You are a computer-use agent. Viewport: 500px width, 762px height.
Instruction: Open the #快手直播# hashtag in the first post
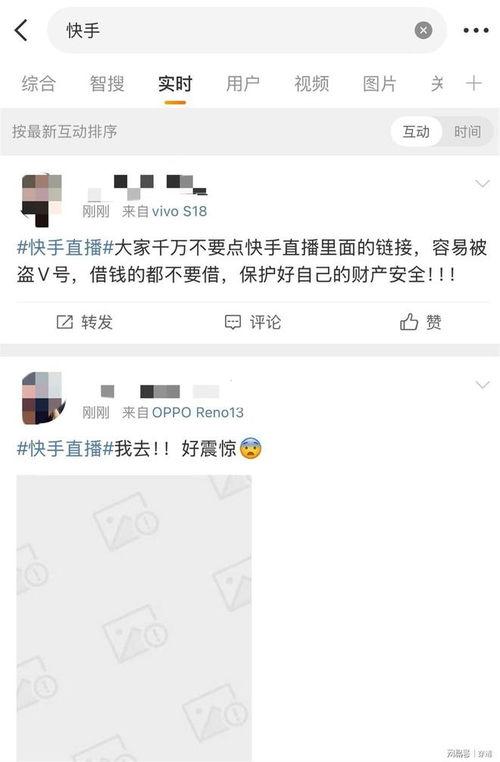pos(65,248)
